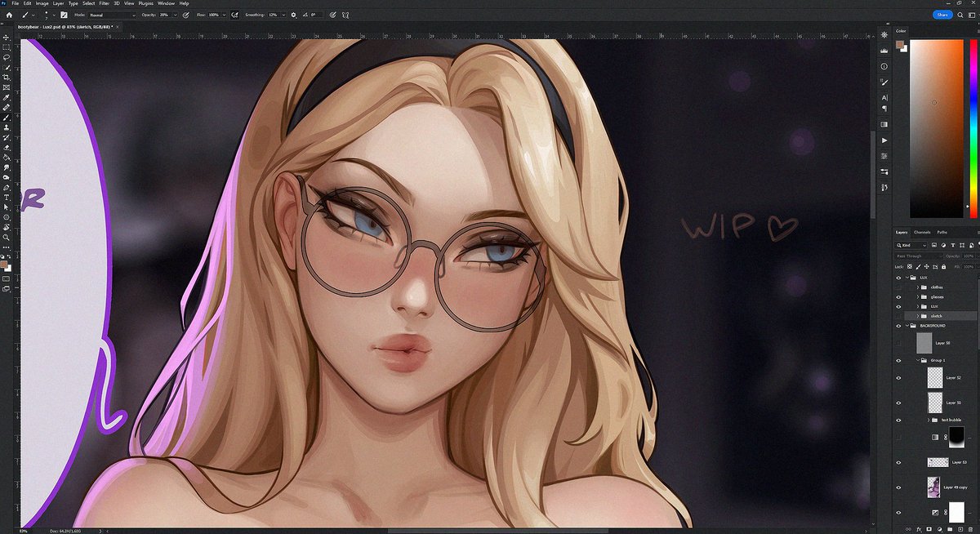This screenshot has width=980, height=534.
Task: Select the Move tool
Action: click(7, 38)
